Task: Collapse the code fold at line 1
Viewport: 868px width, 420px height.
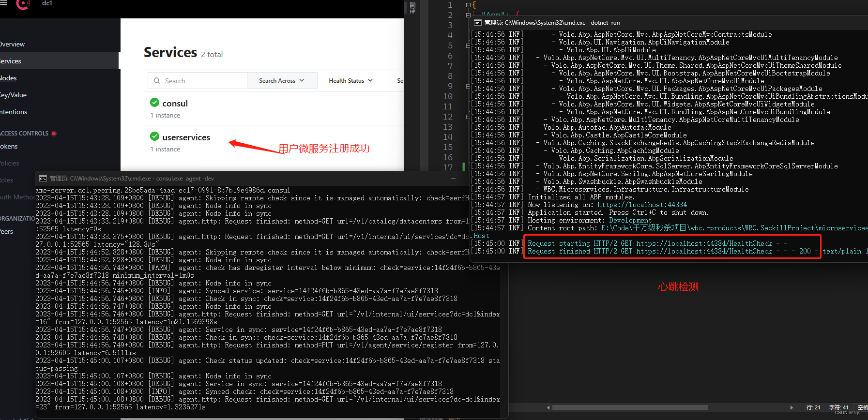Action: coord(468,5)
